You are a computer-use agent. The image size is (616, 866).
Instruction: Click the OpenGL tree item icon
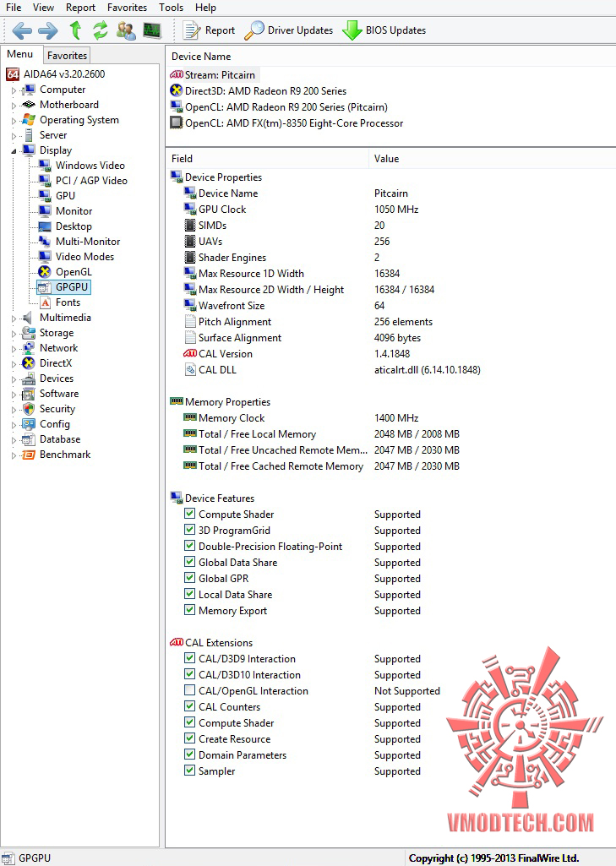pos(45,272)
